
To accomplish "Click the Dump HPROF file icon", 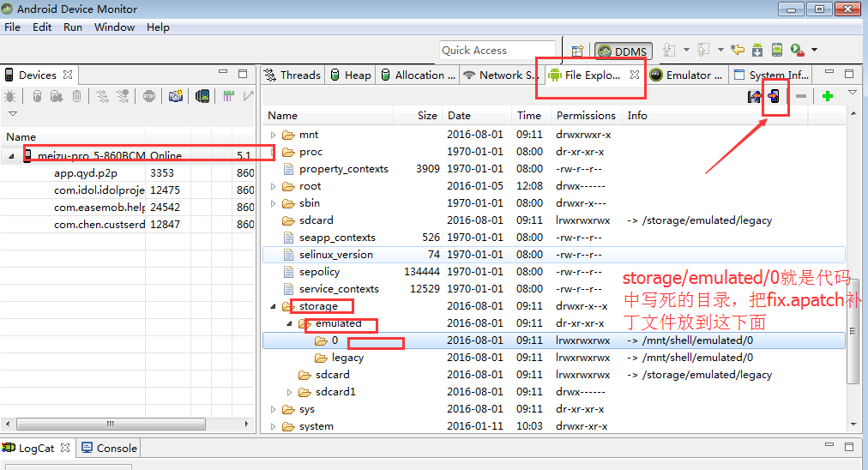I will click(57, 96).
